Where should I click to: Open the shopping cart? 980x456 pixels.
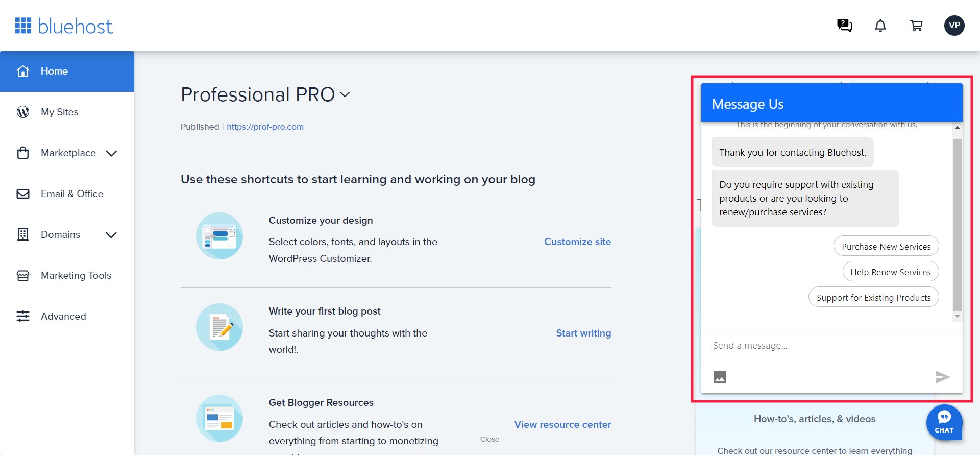tap(916, 26)
